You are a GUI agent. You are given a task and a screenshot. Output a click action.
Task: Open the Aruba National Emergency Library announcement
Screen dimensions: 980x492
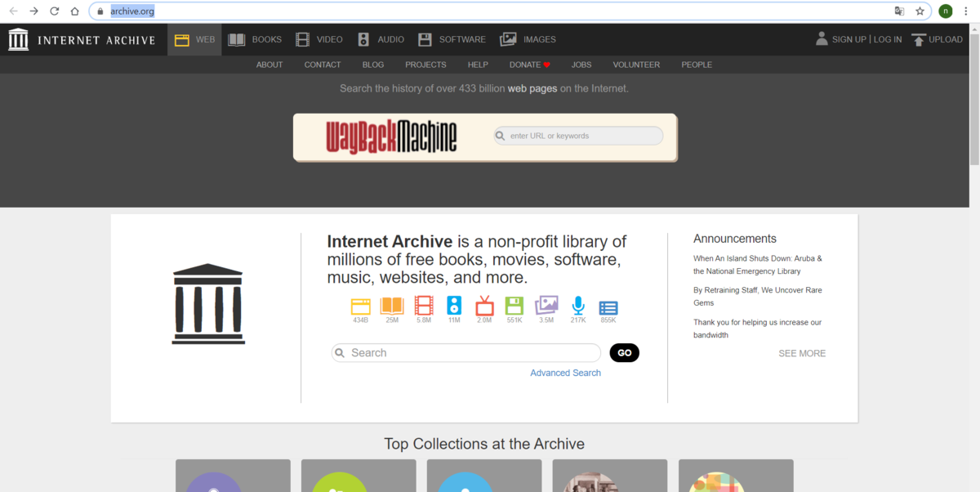(758, 265)
